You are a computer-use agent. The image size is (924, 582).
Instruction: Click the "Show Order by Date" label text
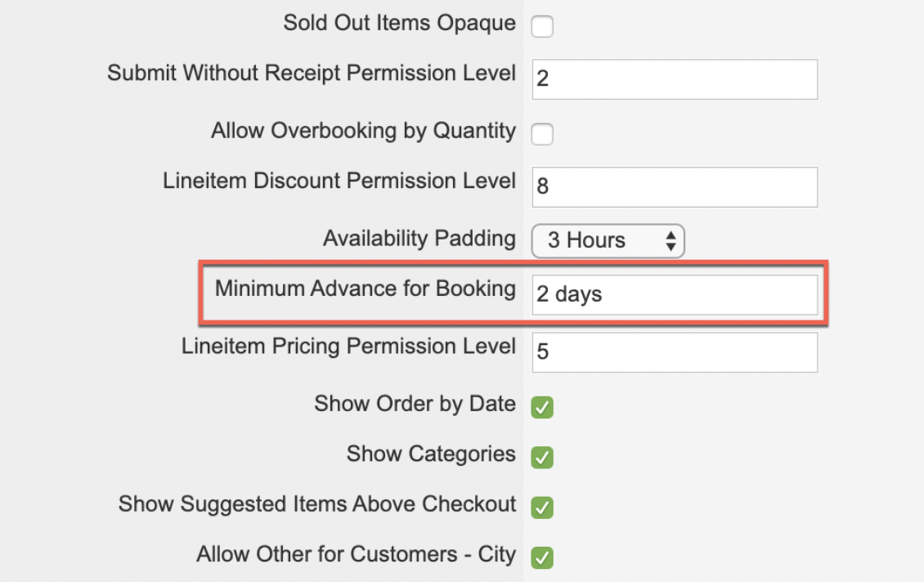point(415,404)
